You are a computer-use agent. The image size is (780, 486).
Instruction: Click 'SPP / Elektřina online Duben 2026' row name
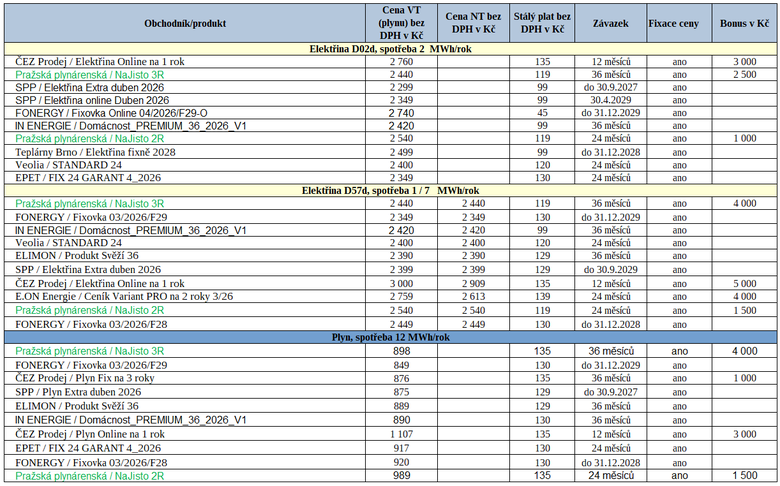92,100
